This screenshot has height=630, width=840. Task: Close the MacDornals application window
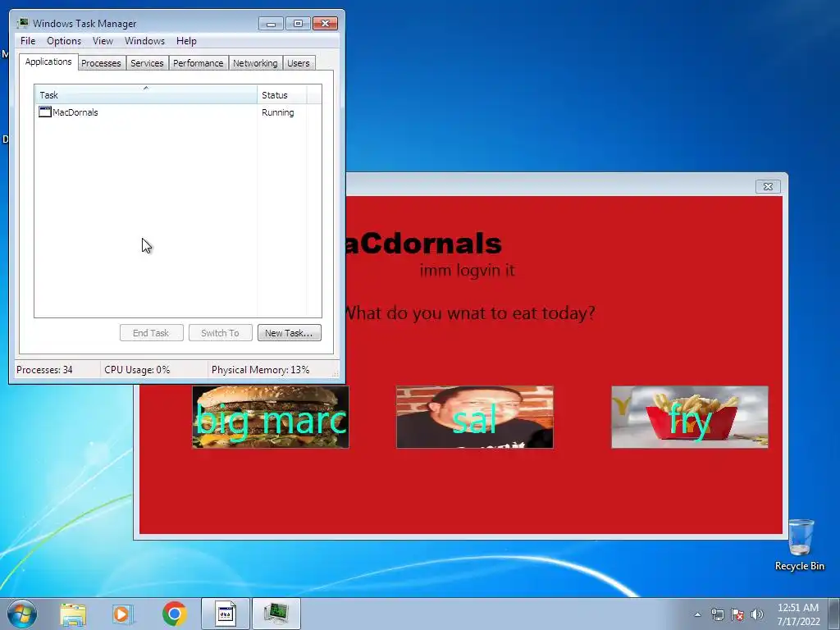click(768, 186)
